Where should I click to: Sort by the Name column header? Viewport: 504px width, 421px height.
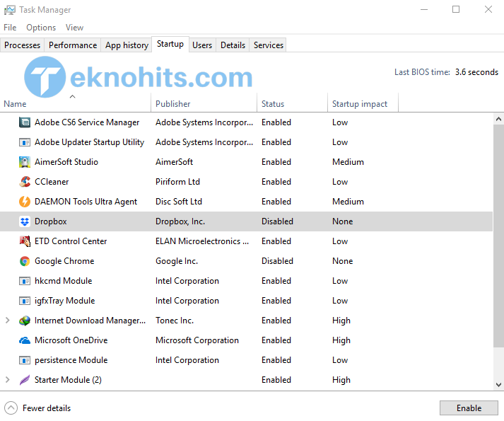(x=76, y=103)
